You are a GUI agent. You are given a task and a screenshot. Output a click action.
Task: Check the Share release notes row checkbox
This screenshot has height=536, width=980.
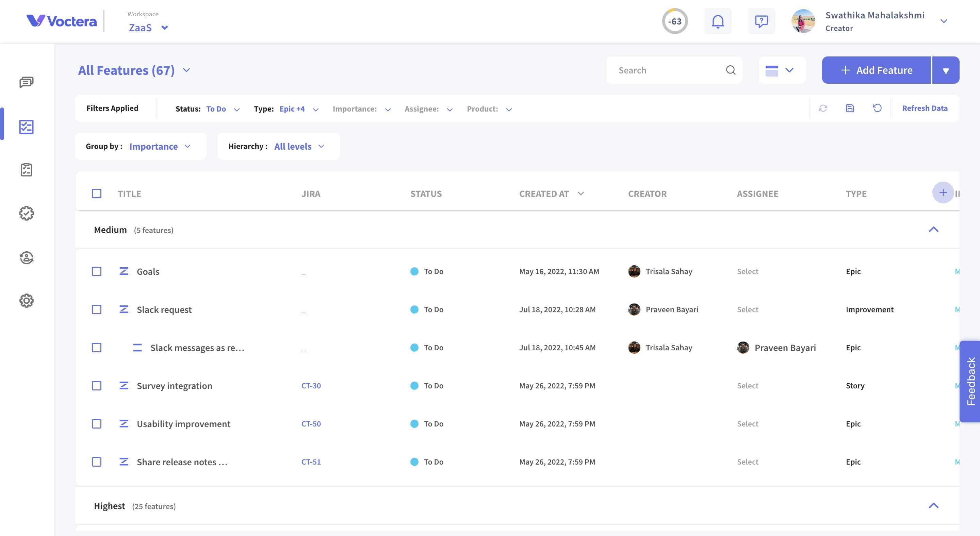[x=97, y=462]
